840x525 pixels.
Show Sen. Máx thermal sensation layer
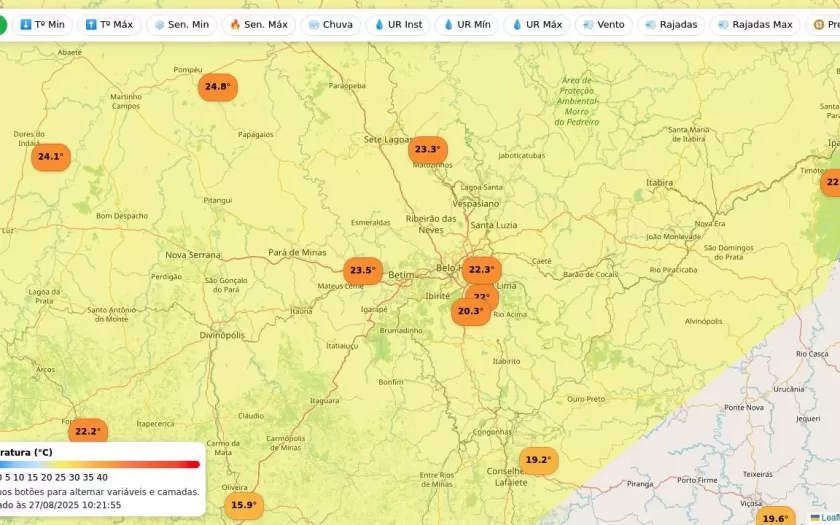coord(258,24)
